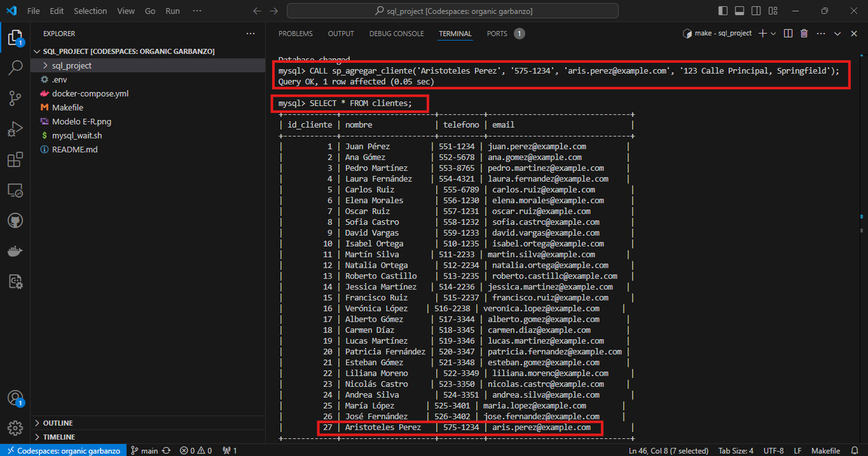Open the File menu
The image size is (868, 456).
pyautogui.click(x=33, y=11)
